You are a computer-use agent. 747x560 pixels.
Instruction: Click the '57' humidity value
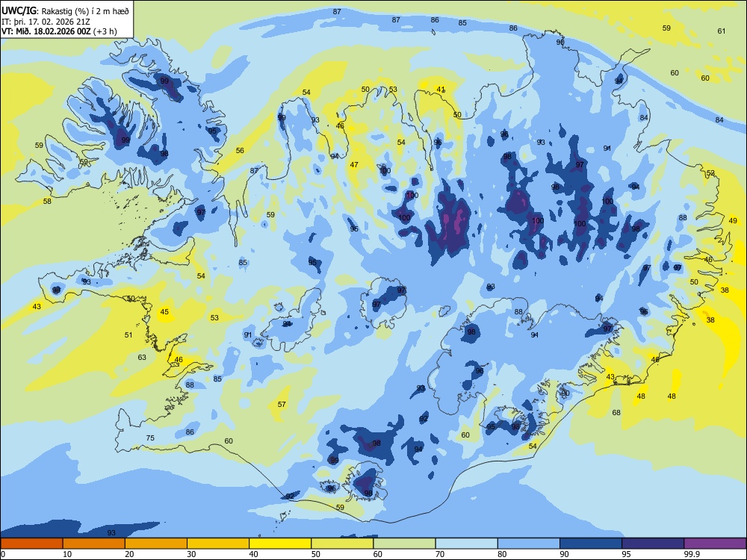(x=282, y=404)
